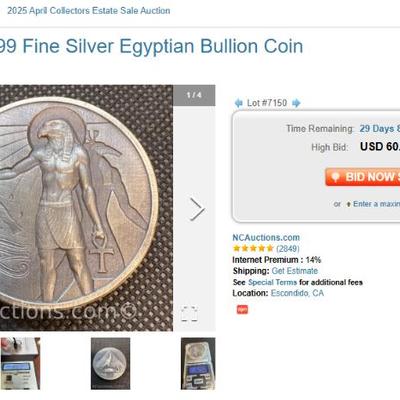Advance gallery with the next-image chevron

[197, 209]
